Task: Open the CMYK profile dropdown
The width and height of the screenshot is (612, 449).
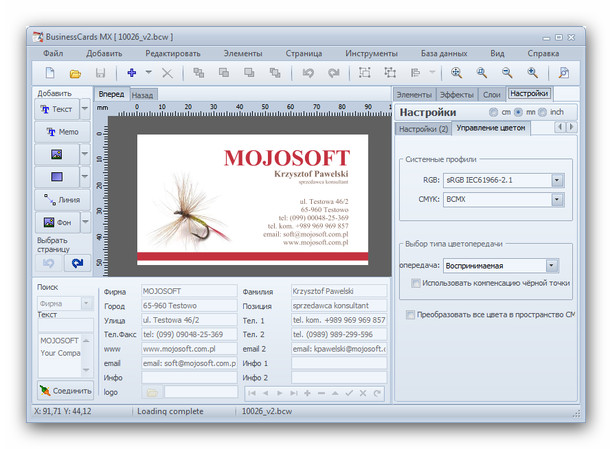Action: pyautogui.click(x=559, y=200)
